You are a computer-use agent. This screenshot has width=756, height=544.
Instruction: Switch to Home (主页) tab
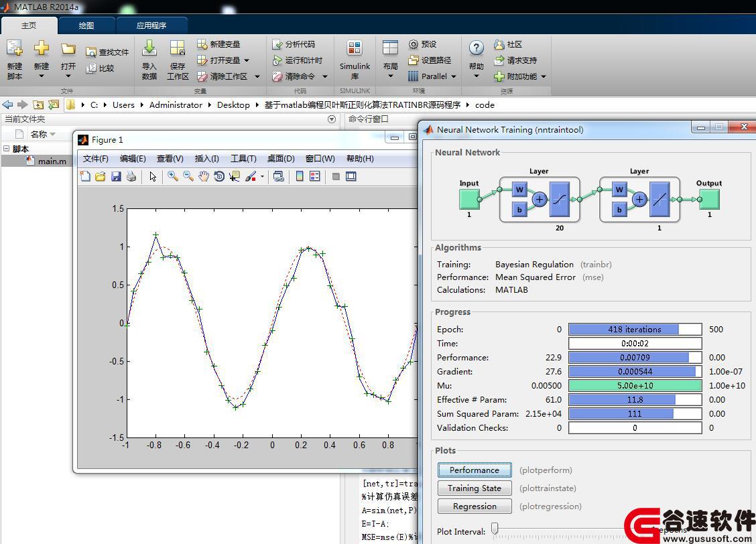[x=29, y=25]
